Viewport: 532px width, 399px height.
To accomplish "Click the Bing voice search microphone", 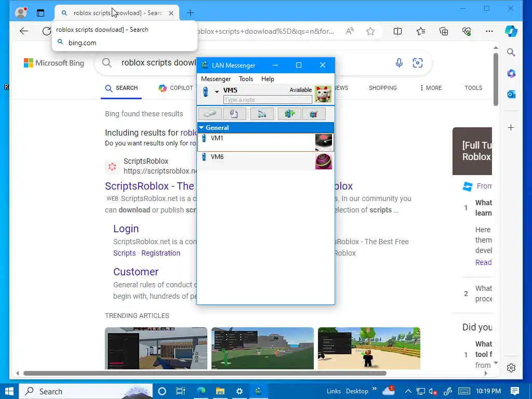I will (399, 63).
